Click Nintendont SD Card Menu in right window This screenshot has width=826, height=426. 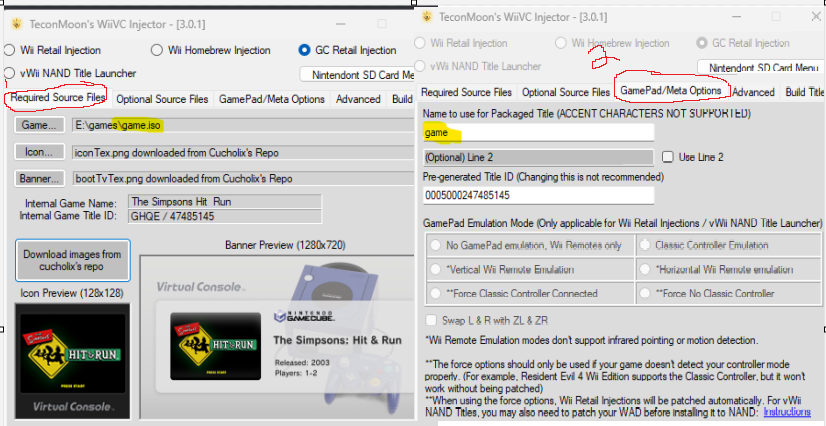pyautogui.click(x=760, y=68)
